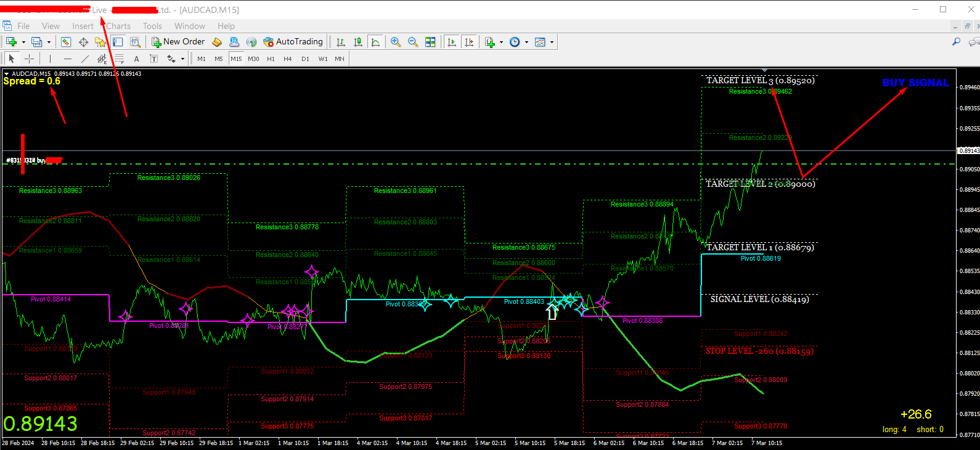Switch timeframe to H4
The height and width of the screenshot is (450, 980).
(288, 59)
